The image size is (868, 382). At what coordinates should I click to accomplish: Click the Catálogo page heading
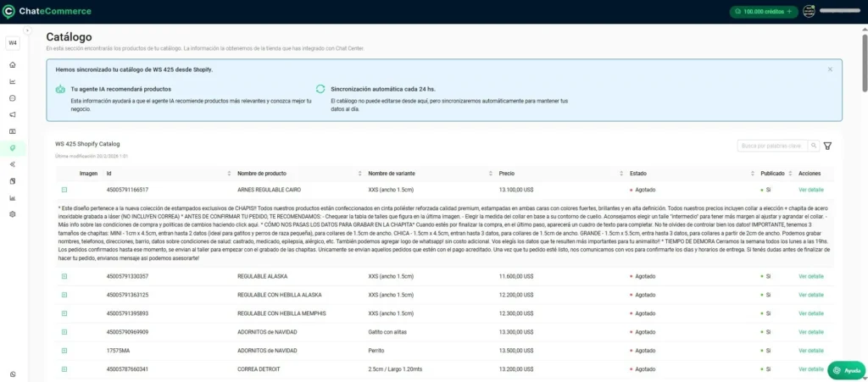pos(70,37)
